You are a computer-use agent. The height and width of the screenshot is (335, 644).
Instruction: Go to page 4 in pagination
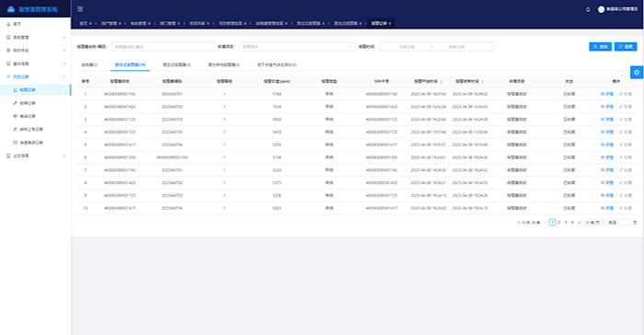point(572,223)
